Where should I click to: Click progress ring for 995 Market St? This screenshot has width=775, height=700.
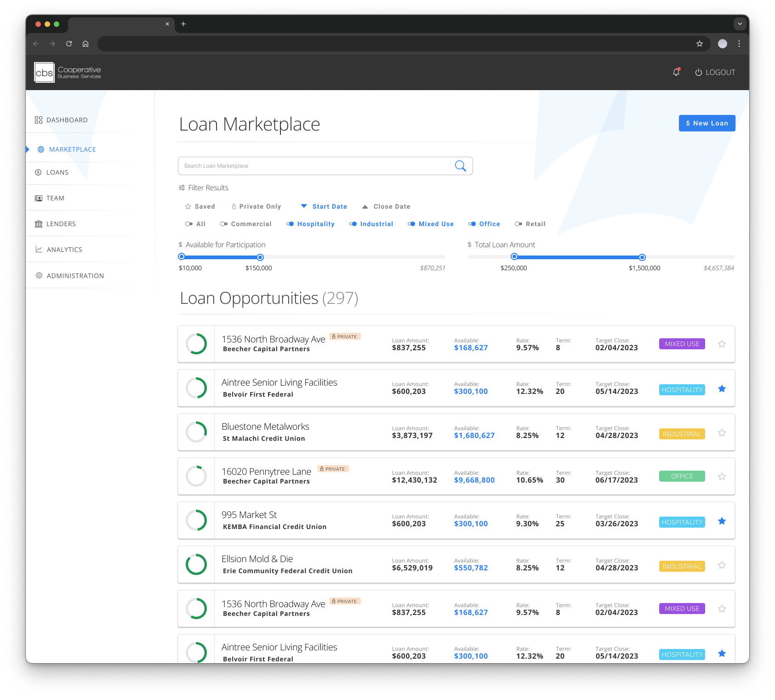pos(196,520)
